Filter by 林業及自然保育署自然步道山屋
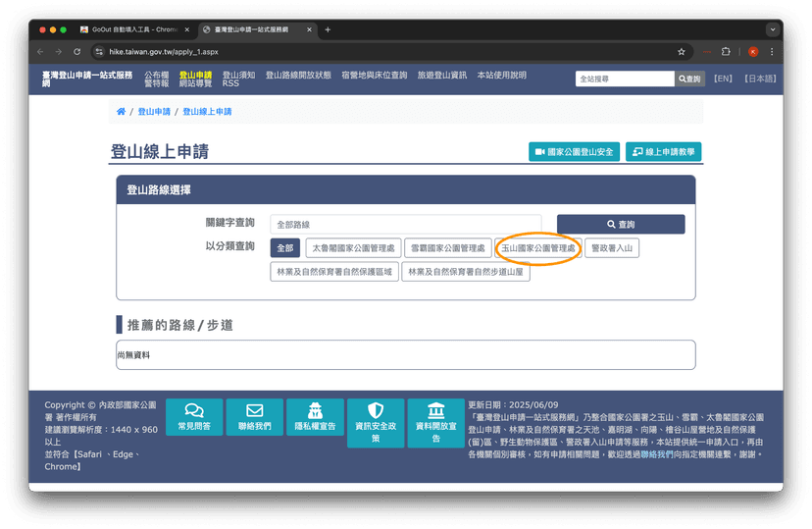 [466, 272]
